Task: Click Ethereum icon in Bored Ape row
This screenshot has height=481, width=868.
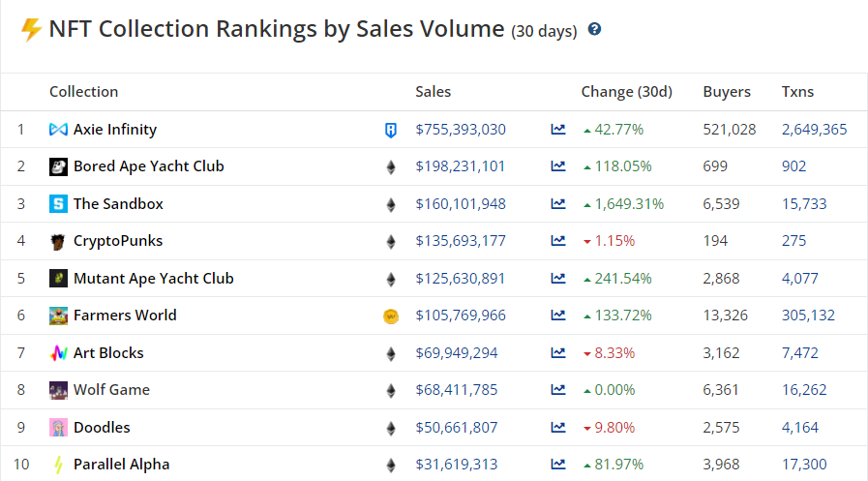Action: click(x=391, y=166)
